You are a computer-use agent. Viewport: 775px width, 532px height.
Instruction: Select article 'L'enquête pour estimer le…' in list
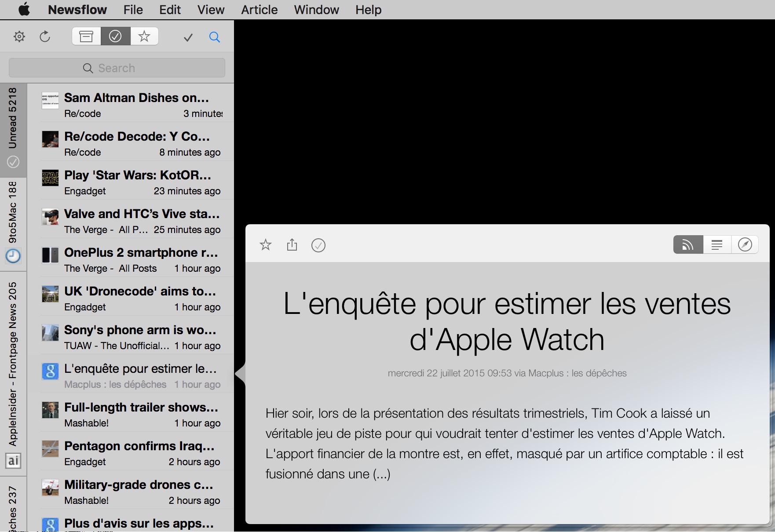(131, 374)
